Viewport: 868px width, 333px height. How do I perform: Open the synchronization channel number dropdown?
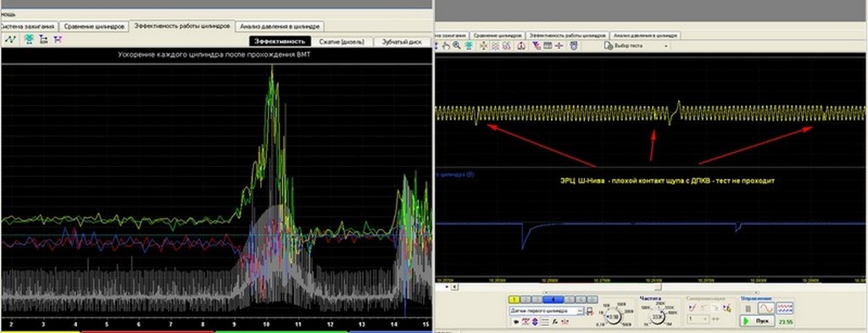point(698,319)
